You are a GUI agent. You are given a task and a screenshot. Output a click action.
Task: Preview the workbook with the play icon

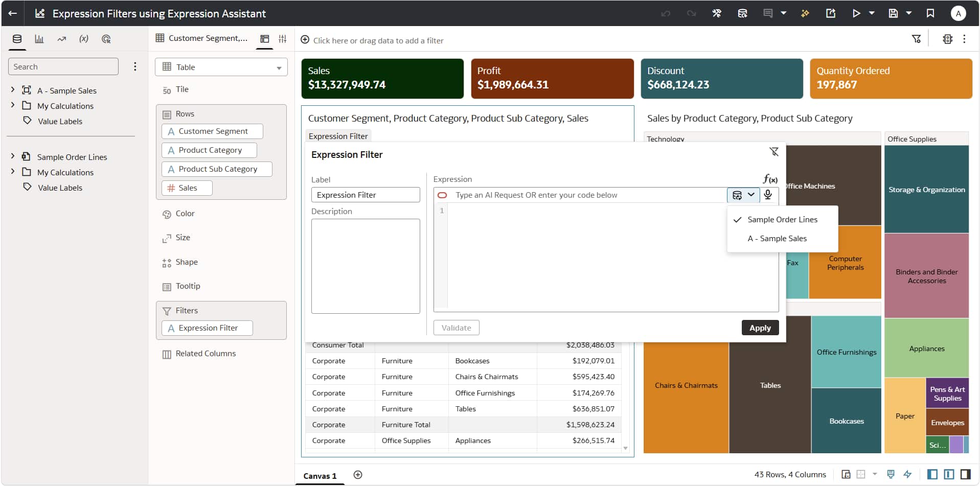click(x=856, y=13)
